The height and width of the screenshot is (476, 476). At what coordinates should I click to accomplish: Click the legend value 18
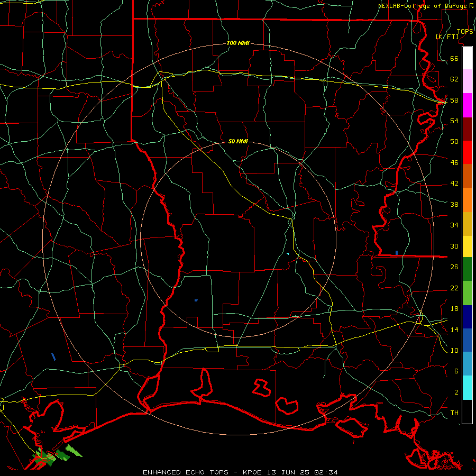454,309
